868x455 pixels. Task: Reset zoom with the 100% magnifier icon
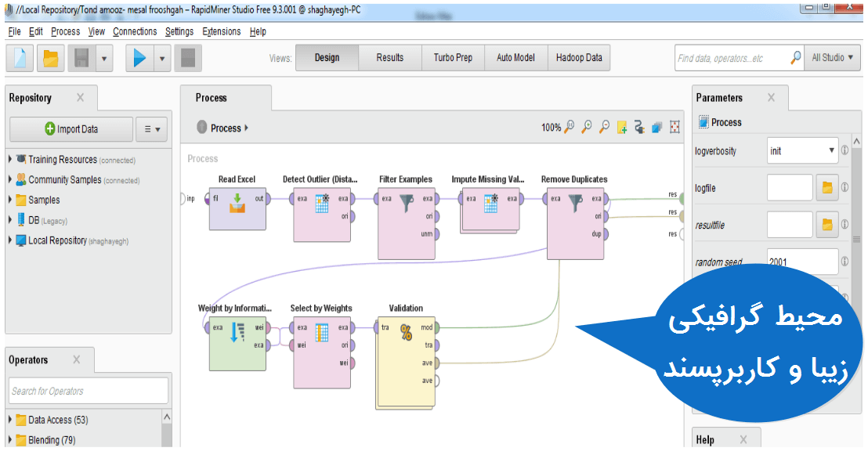click(x=569, y=127)
